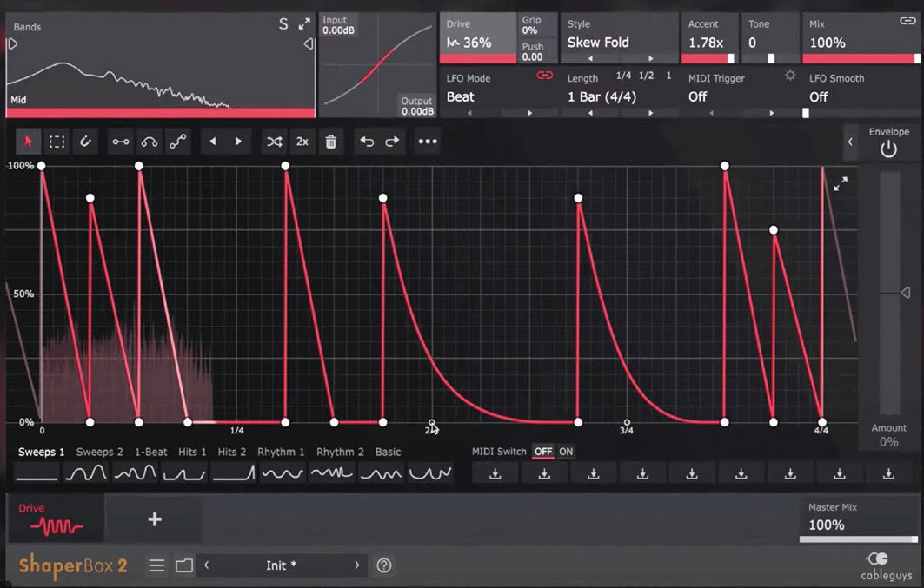Image resolution: width=924 pixels, height=588 pixels.
Task: Open the Basic preset tab
Action: point(388,452)
